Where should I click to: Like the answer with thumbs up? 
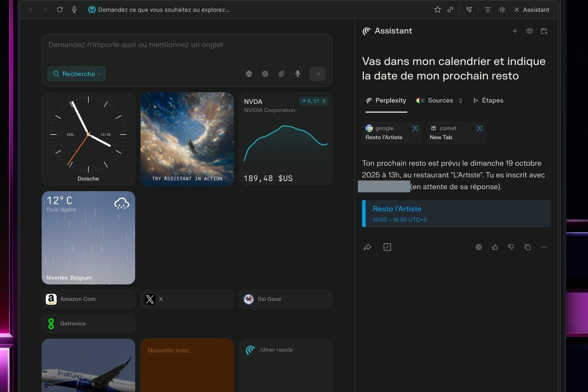click(495, 247)
